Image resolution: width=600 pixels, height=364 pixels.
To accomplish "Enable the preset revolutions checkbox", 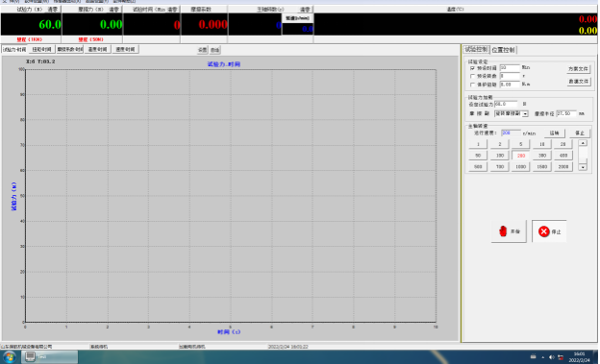I will (472, 77).
